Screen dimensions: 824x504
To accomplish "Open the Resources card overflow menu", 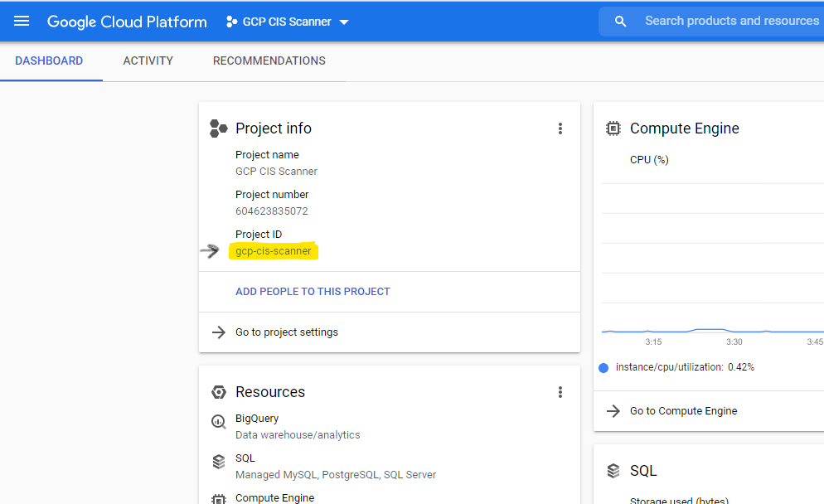I will pyautogui.click(x=560, y=391).
